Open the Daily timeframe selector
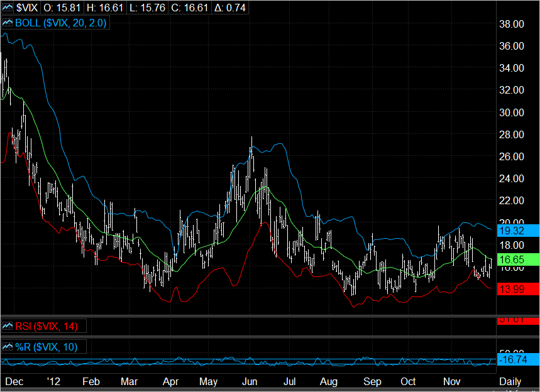Image resolution: width=540 pixels, height=392 pixels. coord(509,381)
